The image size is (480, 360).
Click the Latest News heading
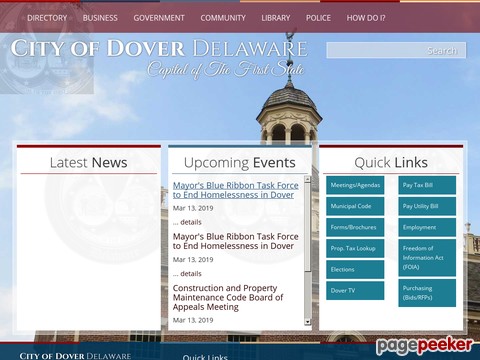coord(89,163)
